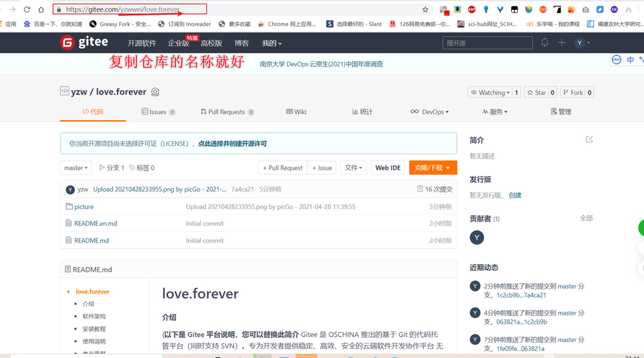Open Greasy Fork bookmark
This screenshot has width=644, height=358.
[x=120, y=24]
